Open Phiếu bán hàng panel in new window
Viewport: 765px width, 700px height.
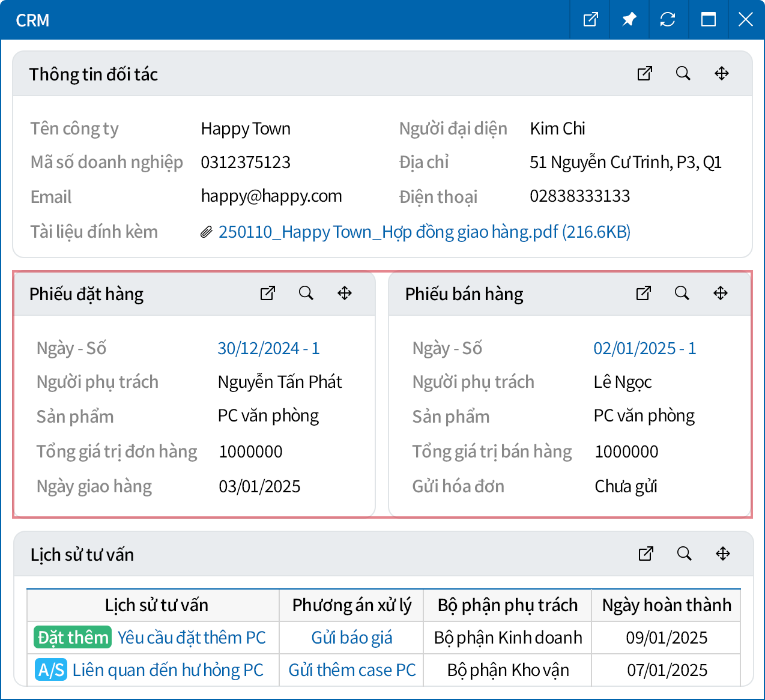coord(643,293)
